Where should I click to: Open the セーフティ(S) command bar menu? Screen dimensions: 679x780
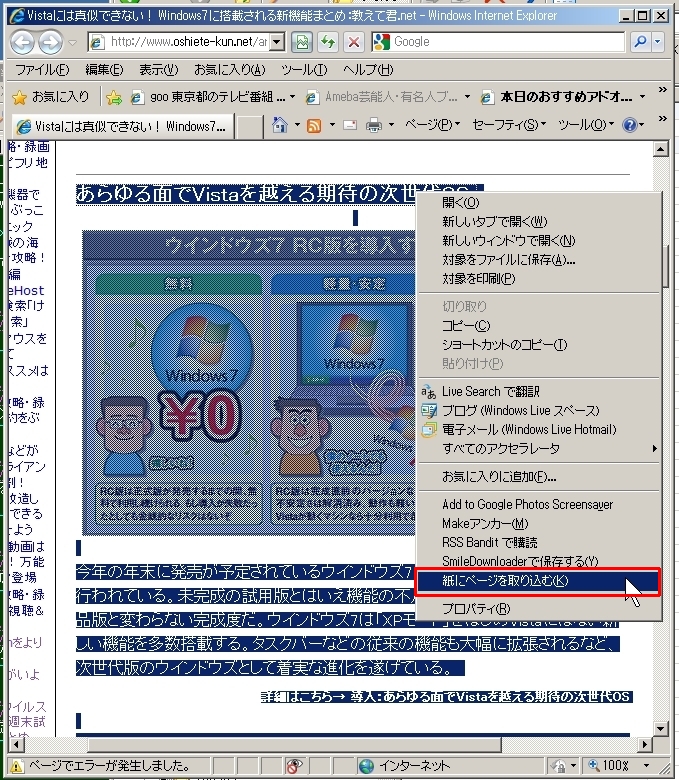click(509, 124)
